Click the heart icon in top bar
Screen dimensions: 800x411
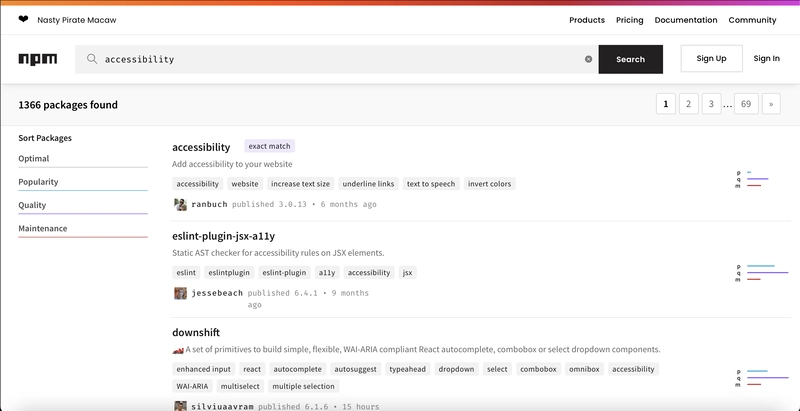23,19
